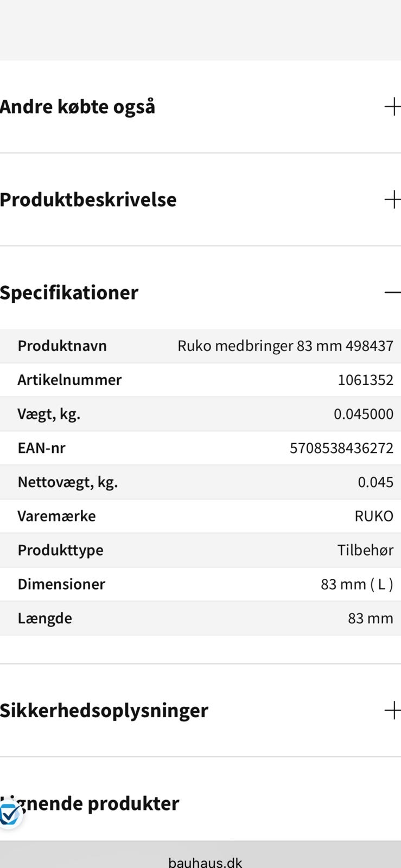Screen dimensions: 401x868
Task: Click the "Nettovægt, kg." row label
Action: 68,482
